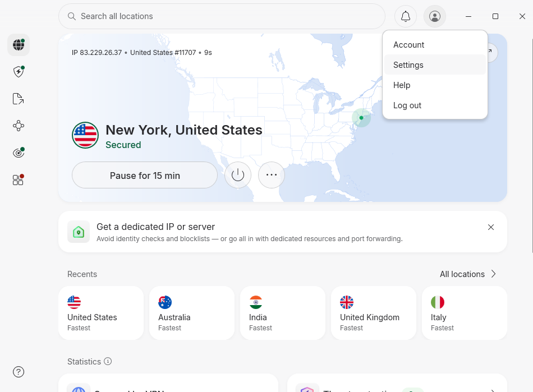The image size is (533, 392).
Task: Click the Search all locations field
Action: click(x=222, y=16)
